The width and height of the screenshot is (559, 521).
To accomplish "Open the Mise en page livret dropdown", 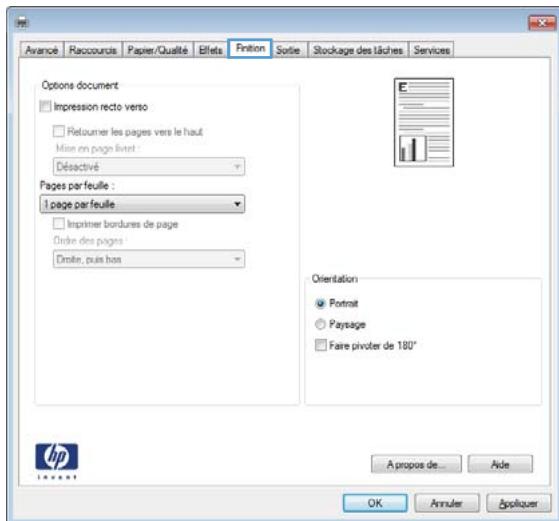I will [149, 167].
